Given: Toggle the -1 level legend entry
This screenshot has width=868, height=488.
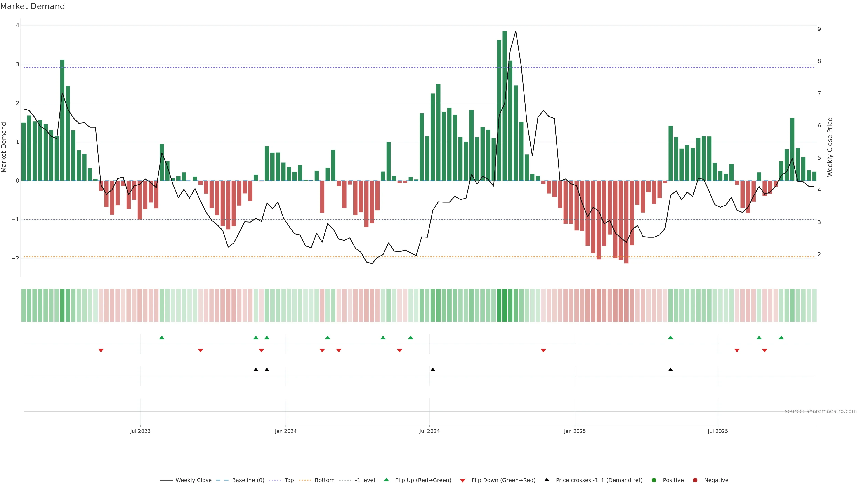Looking at the screenshot, I should tap(365, 480).
